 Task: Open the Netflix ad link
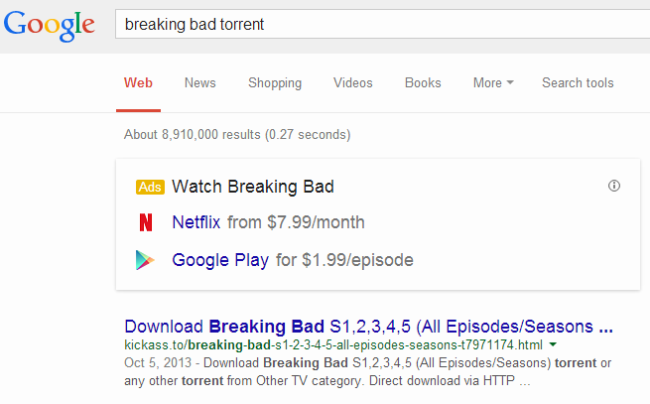tap(197, 222)
